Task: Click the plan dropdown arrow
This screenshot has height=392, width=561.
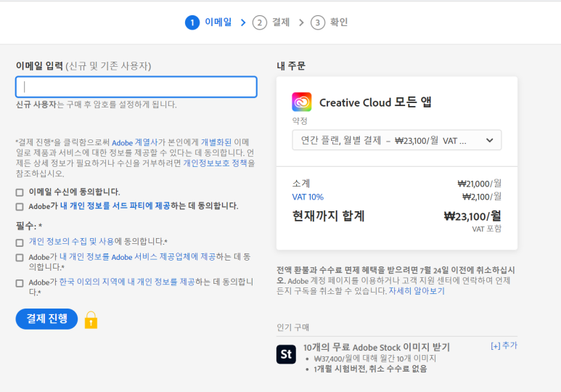Action: (x=489, y=140)
